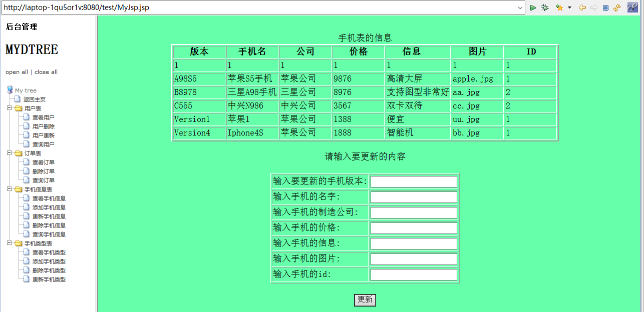Click the Debug bug icon
This screenshot has width=644, height=312.
pos(545,7)
